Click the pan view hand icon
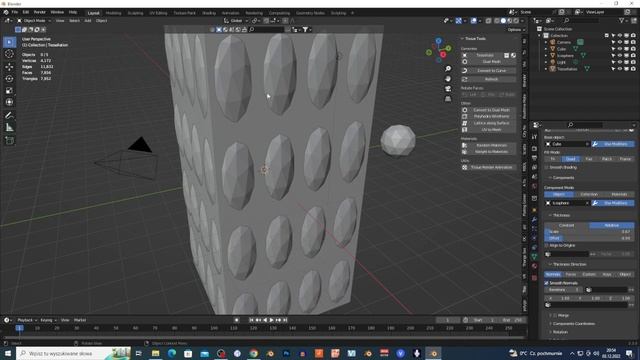 (x=448, y=78)
